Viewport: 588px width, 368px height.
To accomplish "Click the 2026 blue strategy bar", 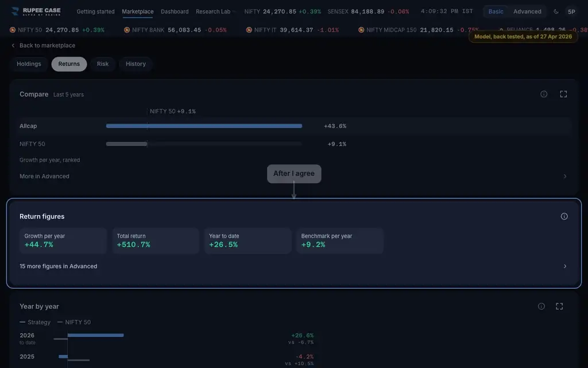I will click(96, 335).
